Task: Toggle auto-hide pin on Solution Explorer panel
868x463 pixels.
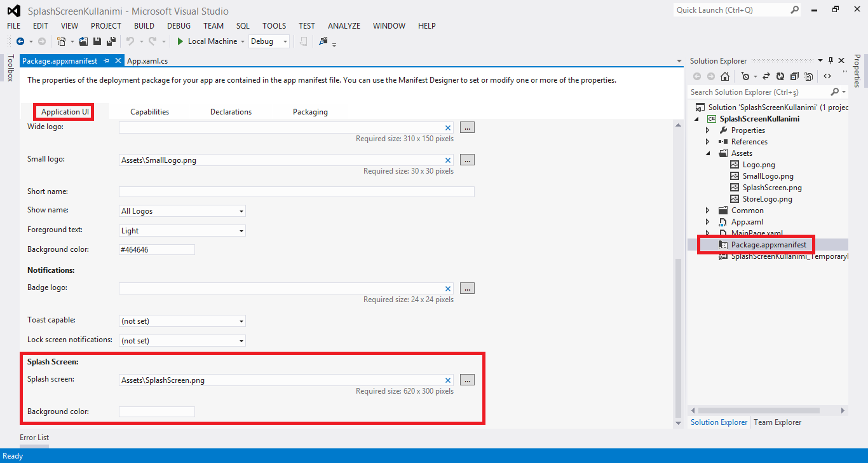Action: point(831,60)
